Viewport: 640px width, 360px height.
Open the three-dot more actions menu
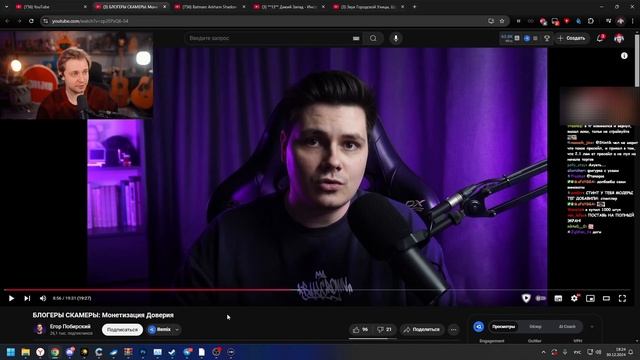click(453, 329)
